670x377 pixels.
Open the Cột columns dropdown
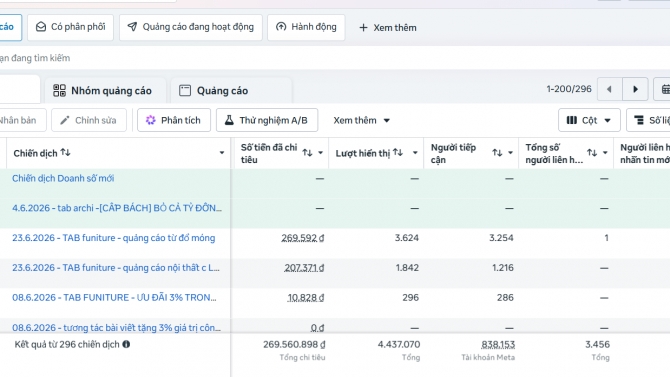(x=589, y=120)
